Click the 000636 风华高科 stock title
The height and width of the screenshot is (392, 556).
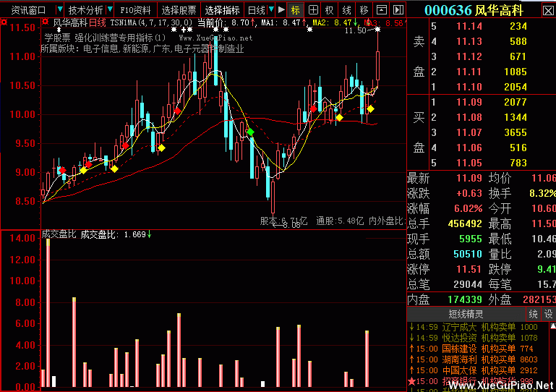coord(474,10)
